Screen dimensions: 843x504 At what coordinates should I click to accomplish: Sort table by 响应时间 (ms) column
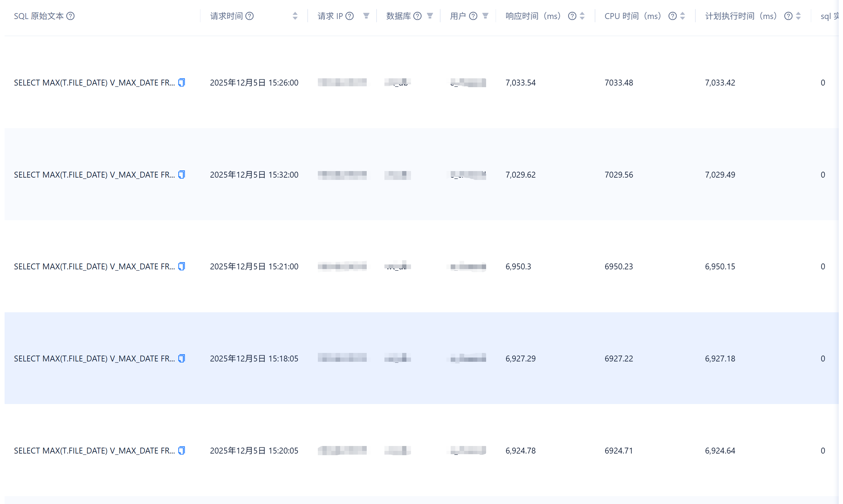click(x=582, y=16)
